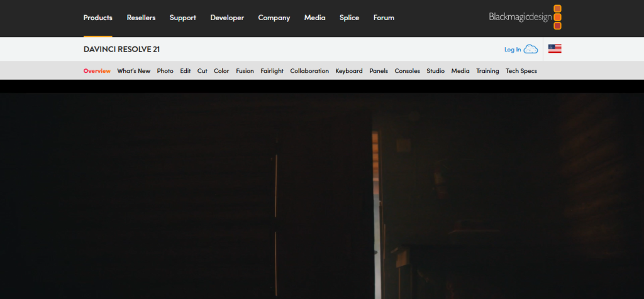The image size is (644, 299).
Task: Click the United States flag icon
Action: click(555, 49)
